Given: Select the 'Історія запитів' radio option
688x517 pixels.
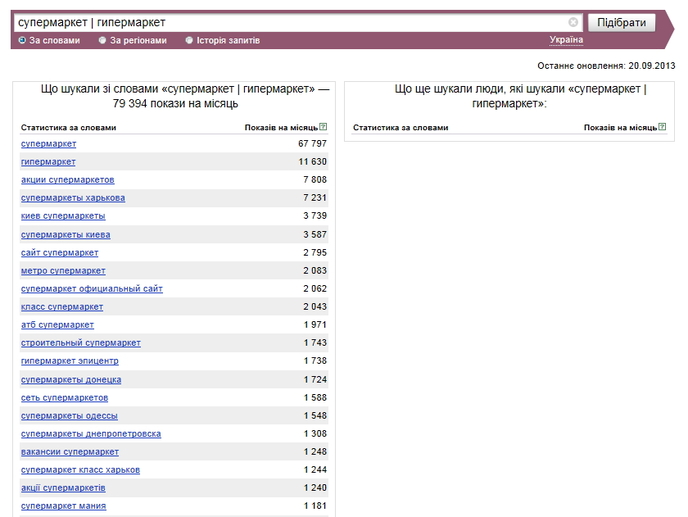Looking at the screenshot, I should tap(189, 40).
